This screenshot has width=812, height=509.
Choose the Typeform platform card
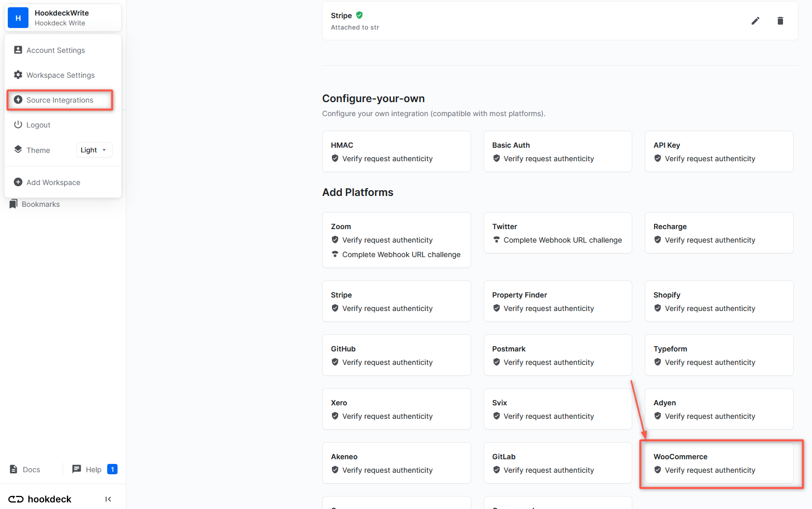point(719,355)
